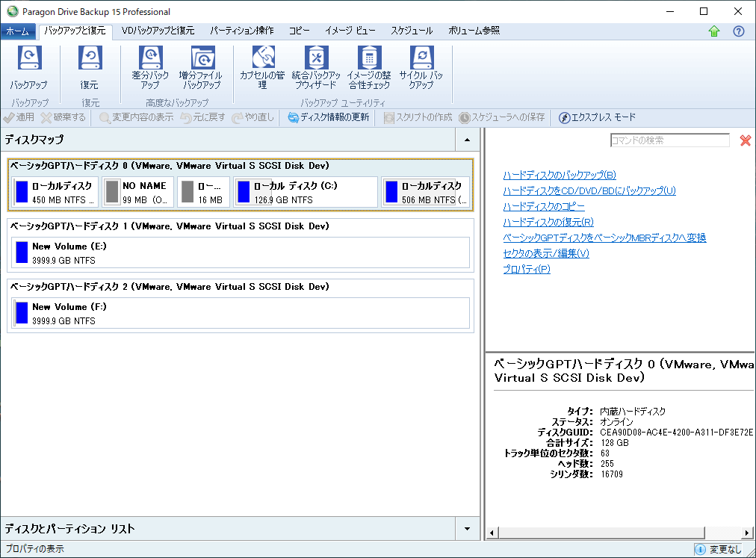
Task: Open プロパティ(P) link
Action: pos(527,269)
